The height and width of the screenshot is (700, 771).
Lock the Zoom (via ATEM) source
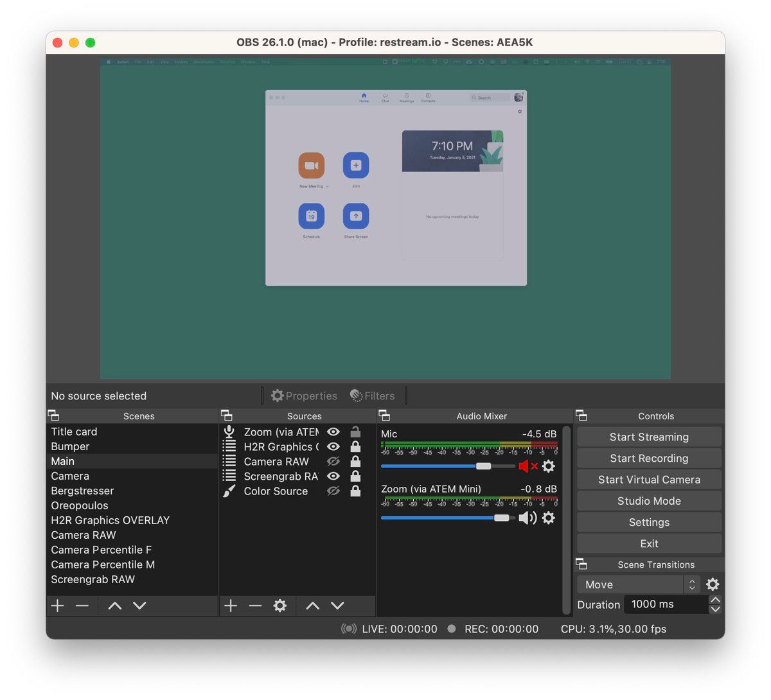(x=355, y=432)
